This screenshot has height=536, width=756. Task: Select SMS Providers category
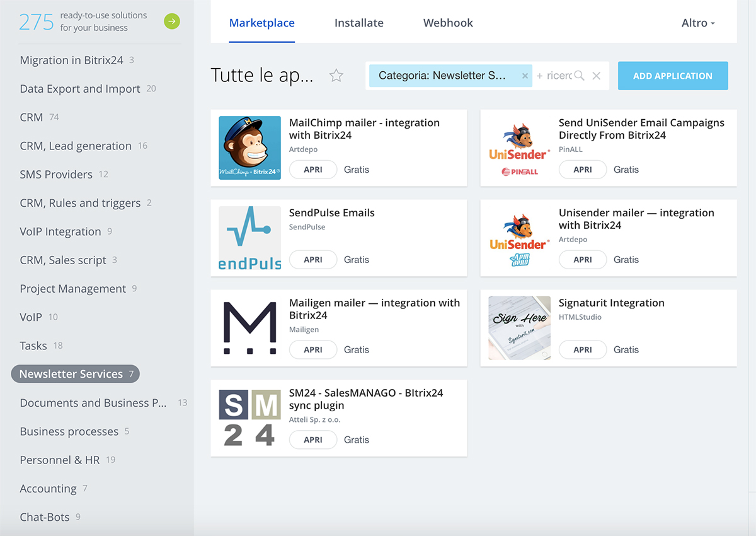point(64,174)
